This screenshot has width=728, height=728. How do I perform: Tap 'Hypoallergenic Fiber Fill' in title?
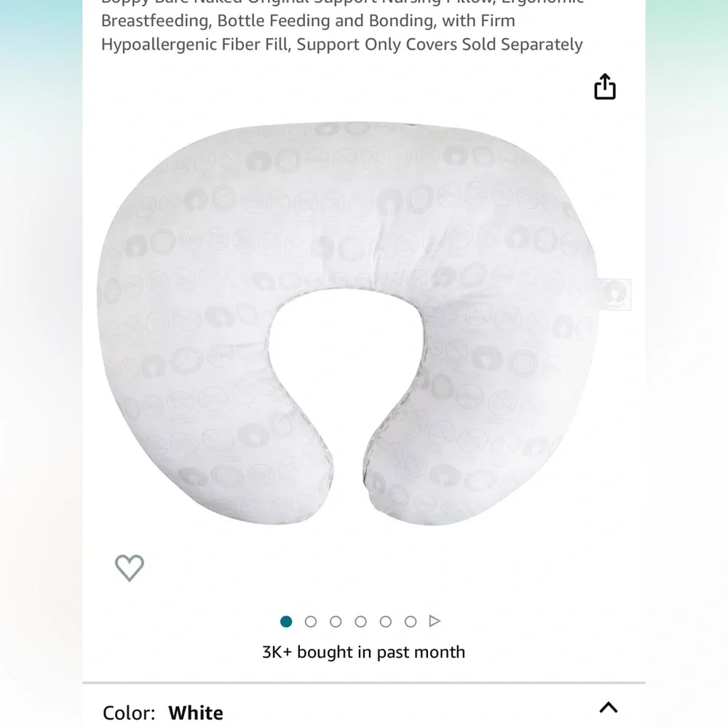[x=196, y=44]
